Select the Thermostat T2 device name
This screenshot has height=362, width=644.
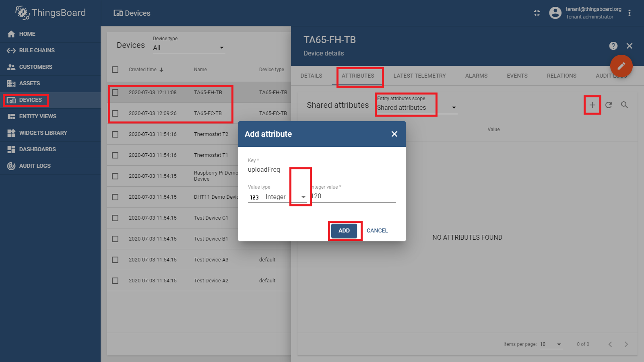(x=211, y=134)
